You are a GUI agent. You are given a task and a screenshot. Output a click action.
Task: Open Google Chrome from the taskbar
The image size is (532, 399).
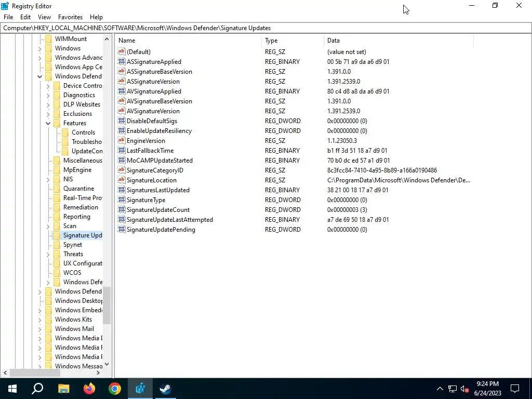point(115,389)
